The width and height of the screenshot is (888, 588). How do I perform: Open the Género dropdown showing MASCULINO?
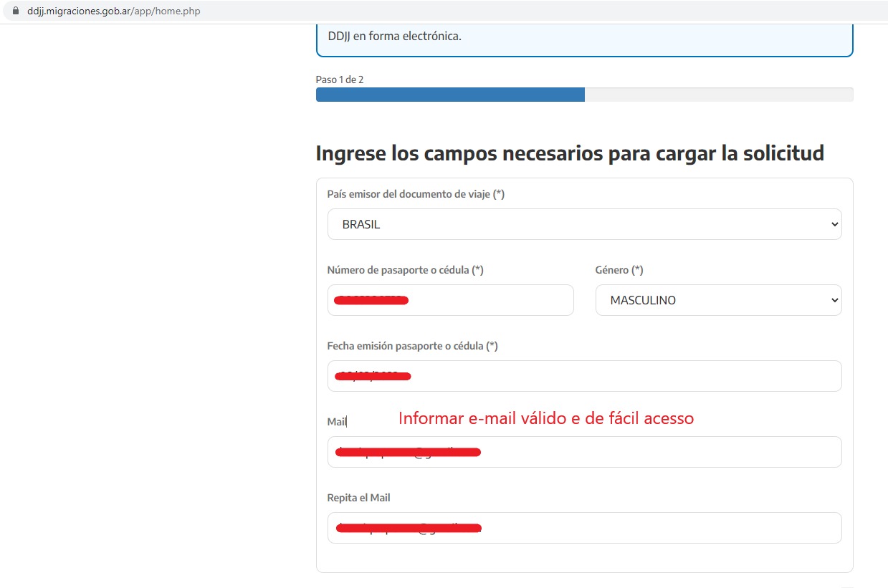coord(718,300)
